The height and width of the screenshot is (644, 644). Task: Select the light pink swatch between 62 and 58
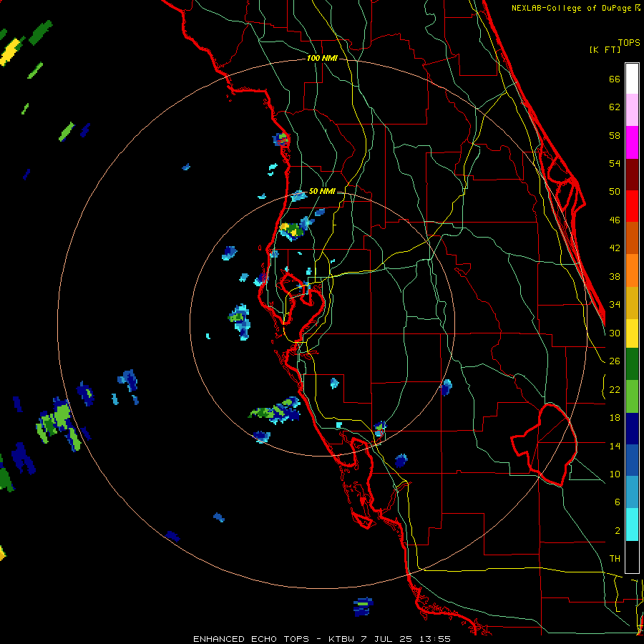coord(632,110)
